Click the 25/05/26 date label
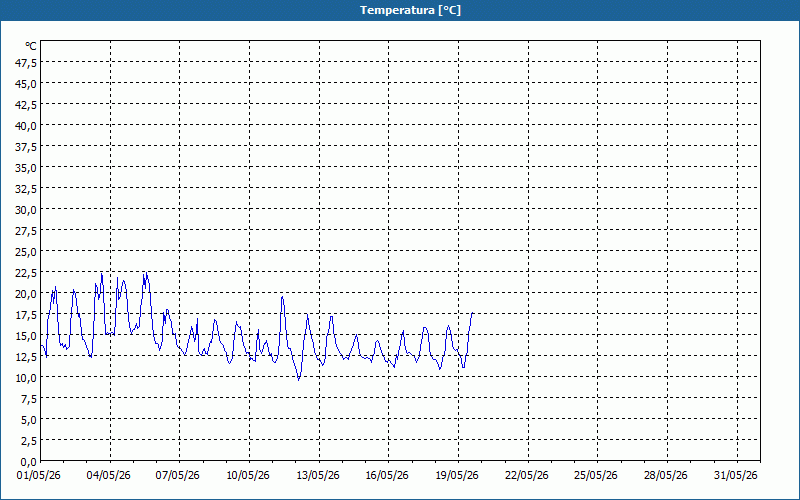This screenshot has height=500, width=800. (x=596, y=476)
